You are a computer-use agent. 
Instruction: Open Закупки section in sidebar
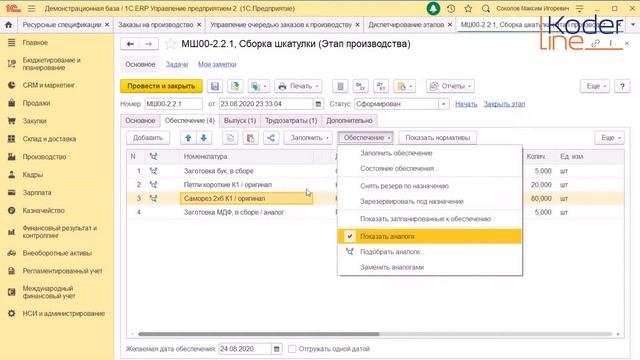coord(34,121)
